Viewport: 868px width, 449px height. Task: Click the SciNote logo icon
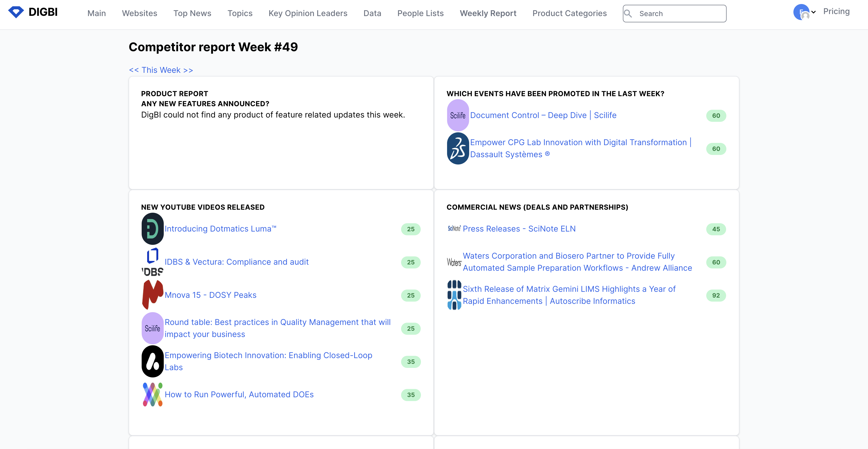point(454,229)
